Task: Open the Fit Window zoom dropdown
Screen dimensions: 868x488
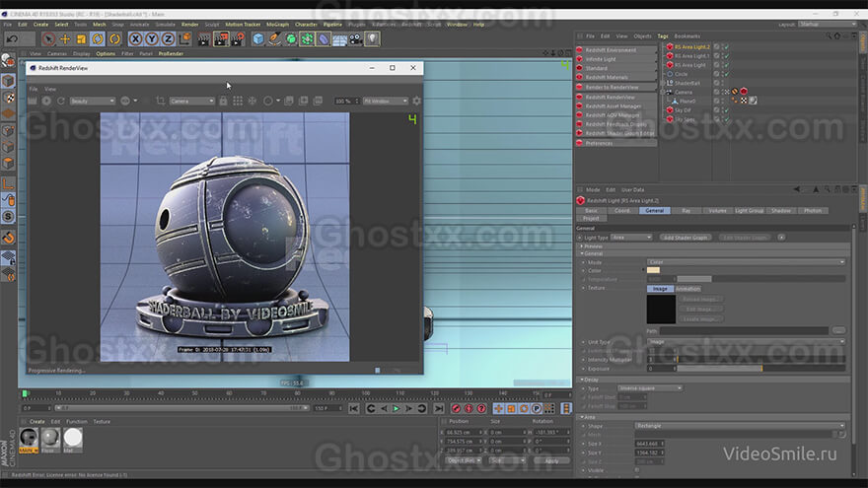Action: pos(386,101)
